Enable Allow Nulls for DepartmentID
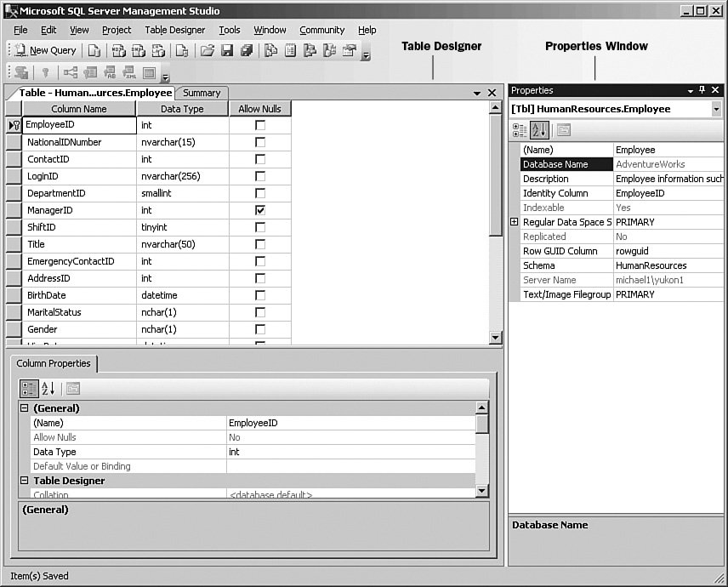The width and height of the screenshot is (728, 587). click(x=260, y=193)
